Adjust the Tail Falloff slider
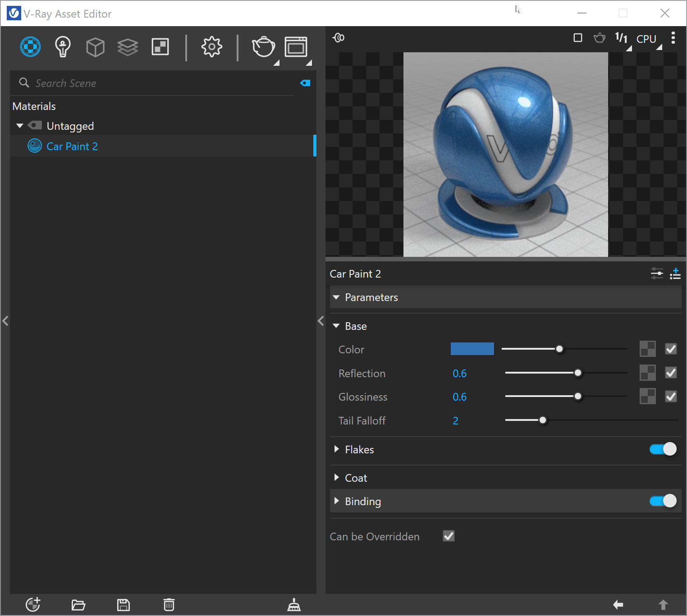This screenshot has height=616, width=687. [591, 420]
